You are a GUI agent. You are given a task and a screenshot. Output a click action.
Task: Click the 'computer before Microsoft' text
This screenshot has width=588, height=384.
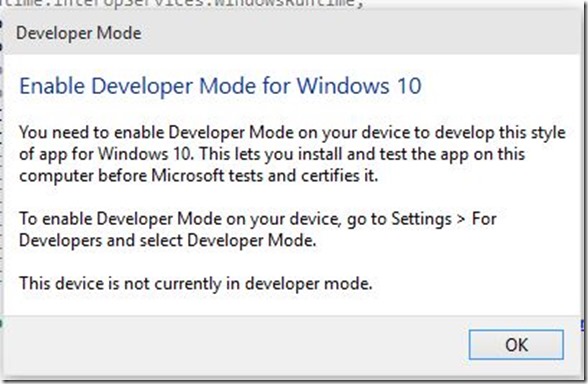(x=122, y=176)
